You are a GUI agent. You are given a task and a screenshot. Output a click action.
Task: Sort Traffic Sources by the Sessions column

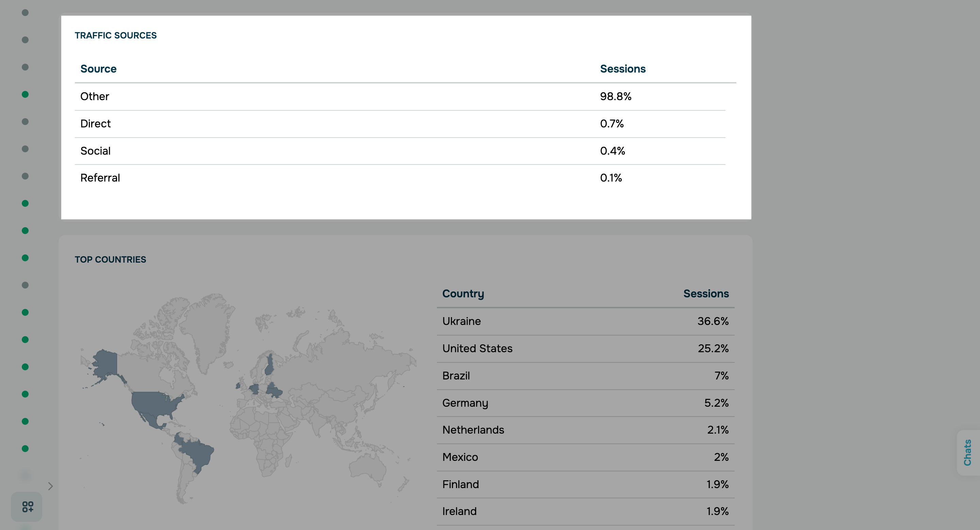point(623,69)
